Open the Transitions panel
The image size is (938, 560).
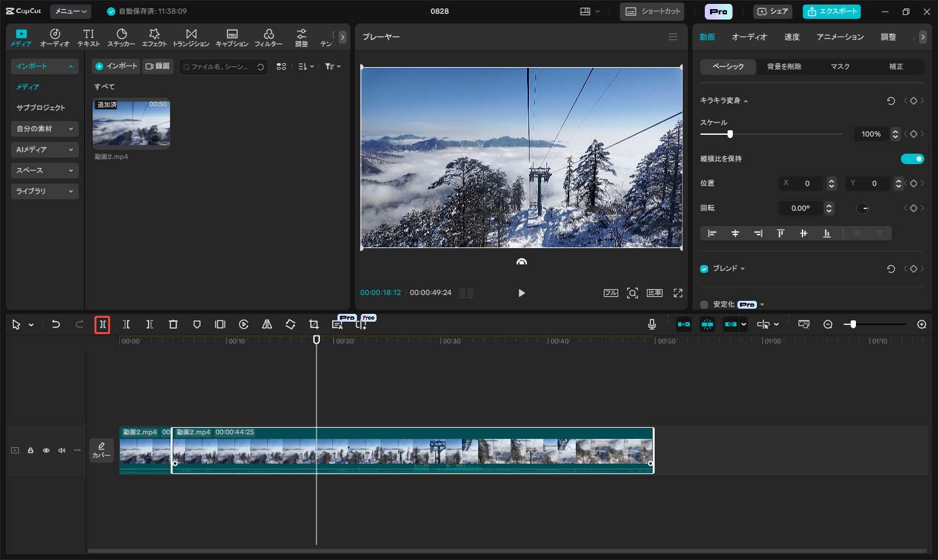191,38
